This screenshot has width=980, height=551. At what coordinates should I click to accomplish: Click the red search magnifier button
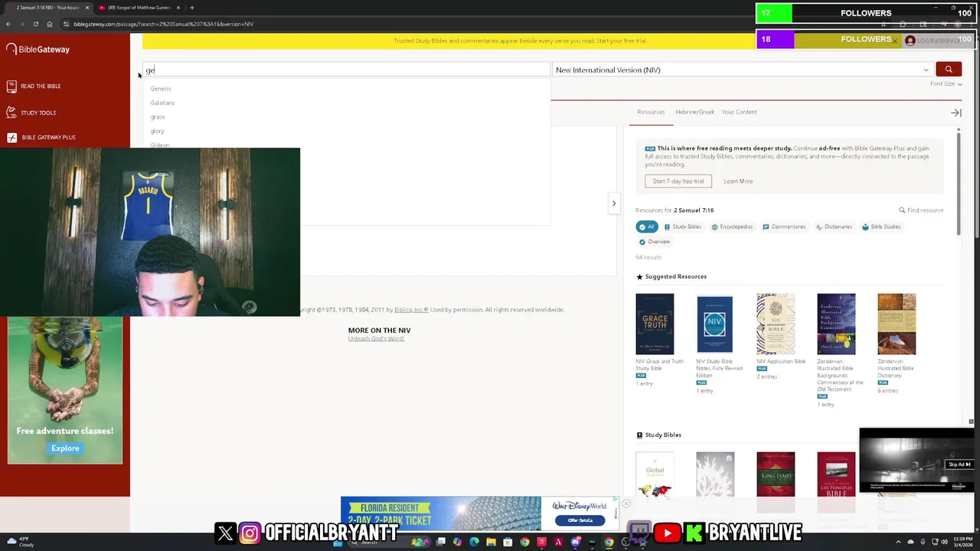coord(949,70)
